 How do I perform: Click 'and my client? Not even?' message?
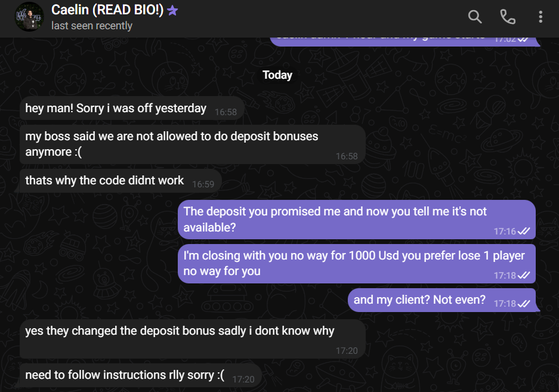point(419,300)
